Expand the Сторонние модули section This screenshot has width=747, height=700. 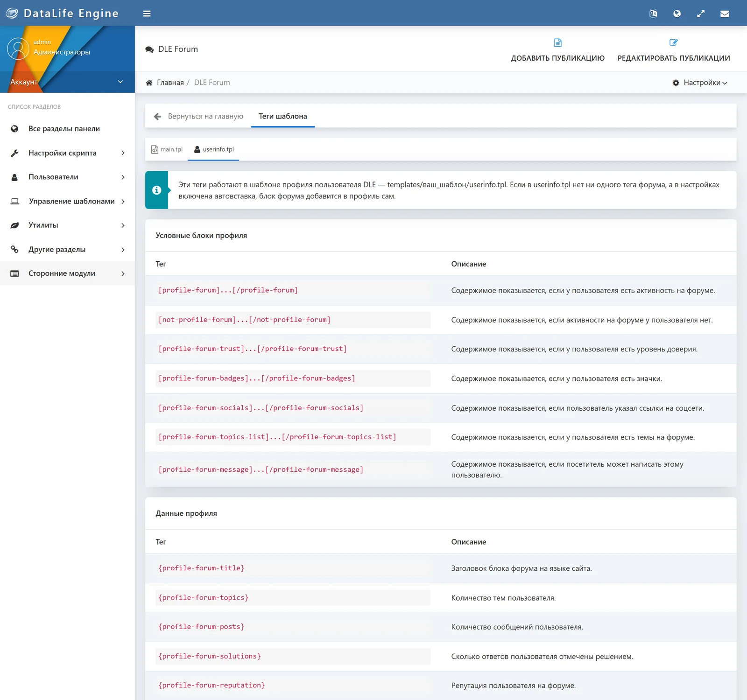coord(67,273)
